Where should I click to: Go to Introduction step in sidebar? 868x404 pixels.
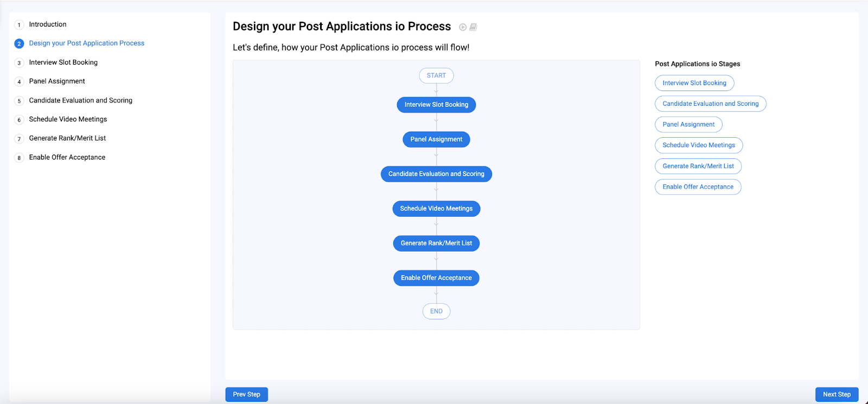click(x=48, y=24)
